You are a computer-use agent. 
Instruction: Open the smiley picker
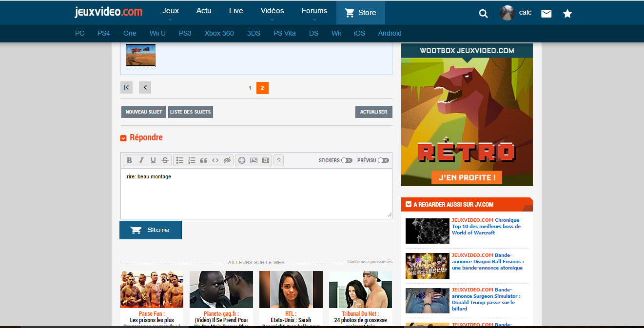click(x=242, y=160)
